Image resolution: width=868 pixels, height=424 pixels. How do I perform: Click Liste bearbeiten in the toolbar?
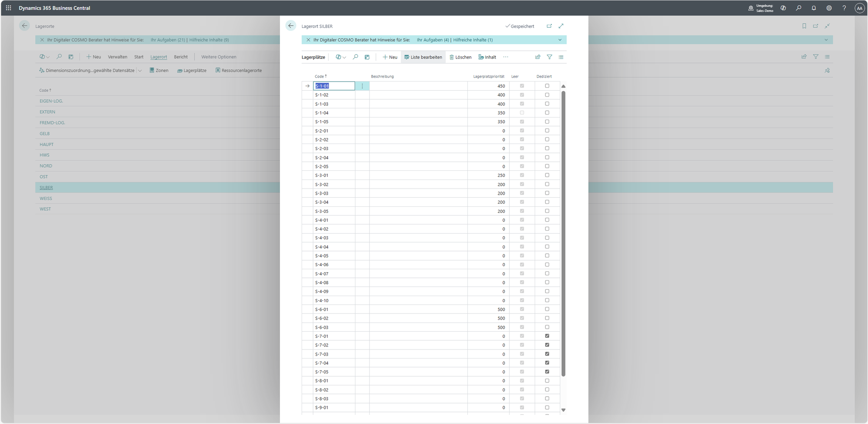[x=423, y=57]
